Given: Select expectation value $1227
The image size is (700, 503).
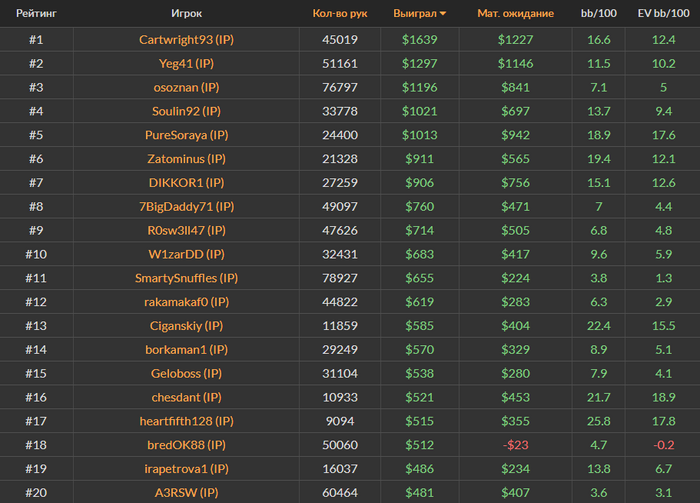Looking at the screenshot, I should coord(516,40).
